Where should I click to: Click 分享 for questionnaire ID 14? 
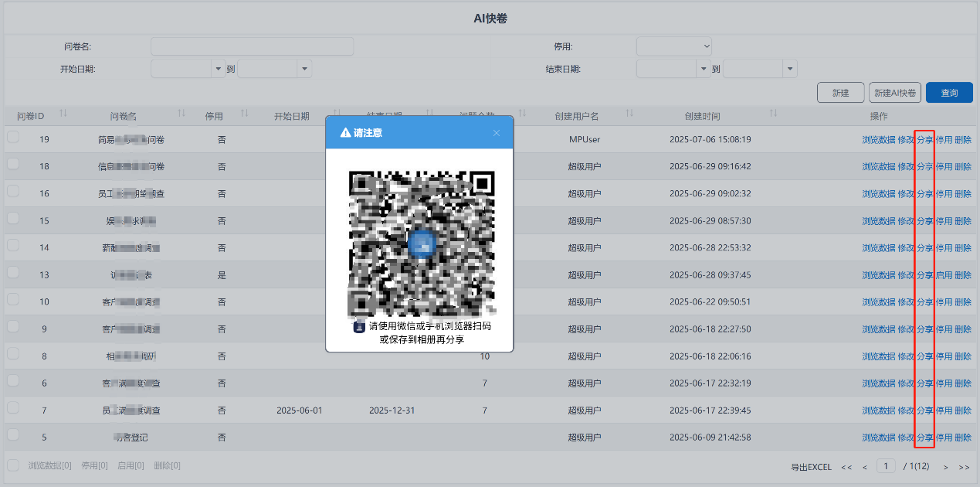[925, 248]
